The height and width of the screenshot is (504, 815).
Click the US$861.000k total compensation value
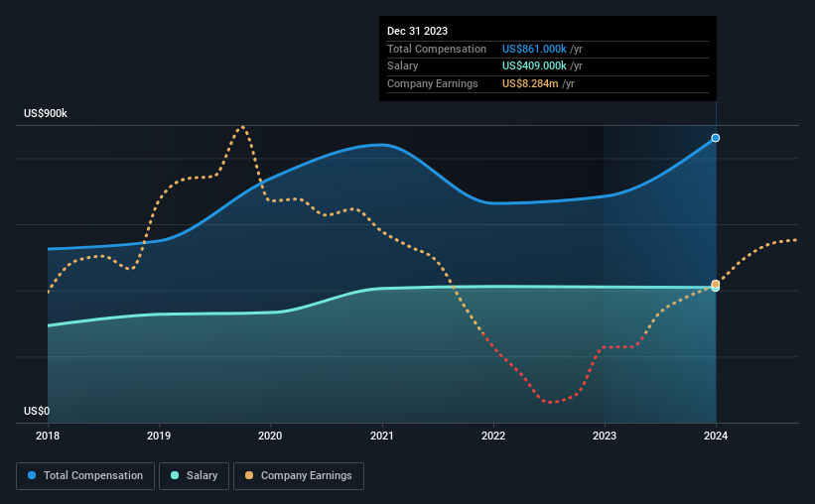tap(534, 49)
